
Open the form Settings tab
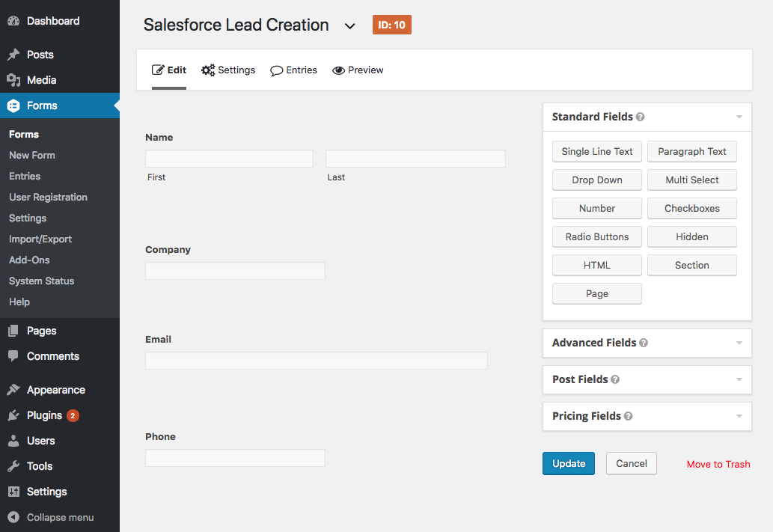point(228,70)
